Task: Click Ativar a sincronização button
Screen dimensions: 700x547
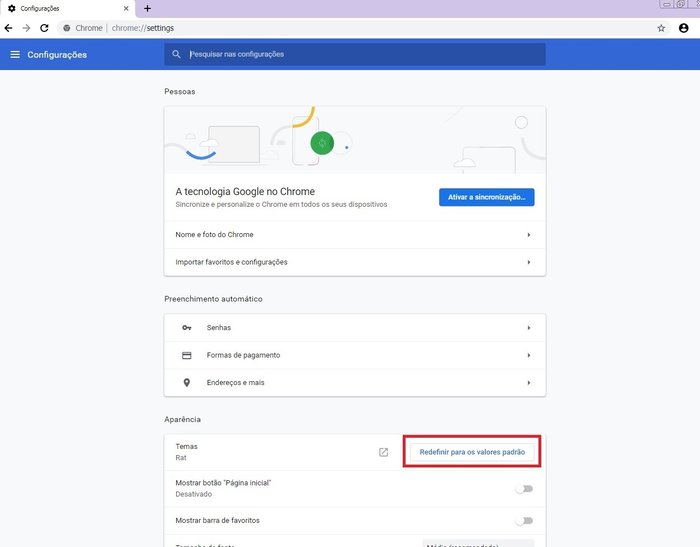Action: pyautogui.click(x=487, y=197)
